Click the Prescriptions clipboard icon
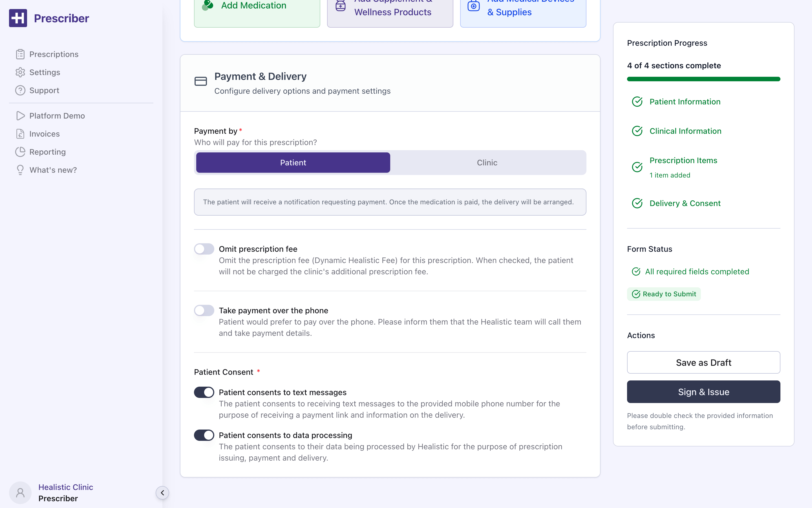812x508 pixels. click(x=20, y=54)
